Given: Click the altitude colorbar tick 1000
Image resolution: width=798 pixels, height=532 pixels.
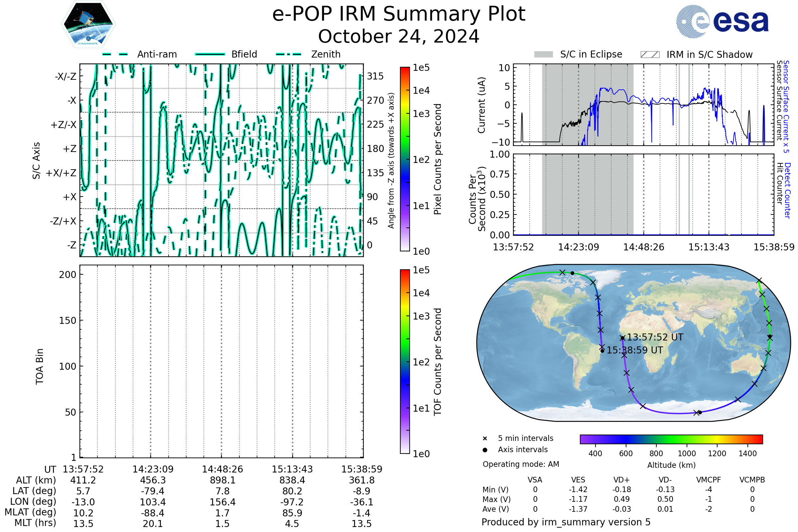Looking at the screenshot, I should tap(687, 454).
